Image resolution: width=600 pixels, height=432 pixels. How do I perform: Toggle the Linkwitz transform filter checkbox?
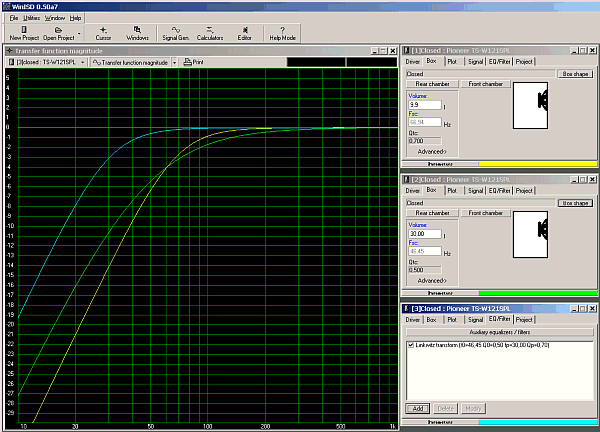tap(410, 345)
